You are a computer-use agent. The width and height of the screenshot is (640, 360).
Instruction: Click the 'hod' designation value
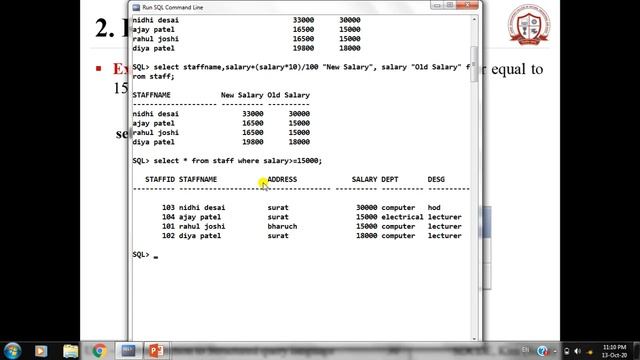pyautogui.click(x=434, y=208)
